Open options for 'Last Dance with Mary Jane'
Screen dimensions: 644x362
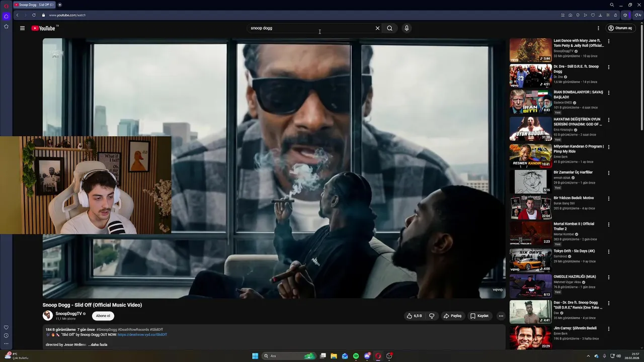click(609, 41)
